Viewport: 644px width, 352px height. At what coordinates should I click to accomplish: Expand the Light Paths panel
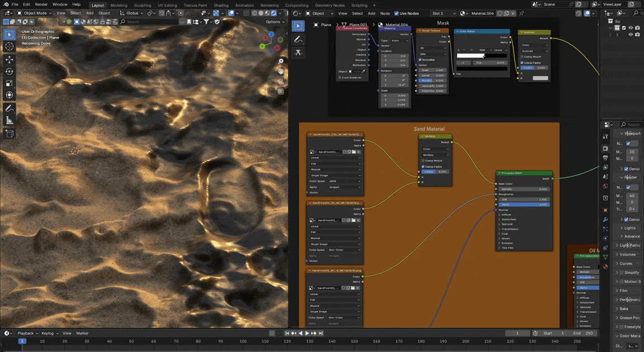click(x=629, y=245)
